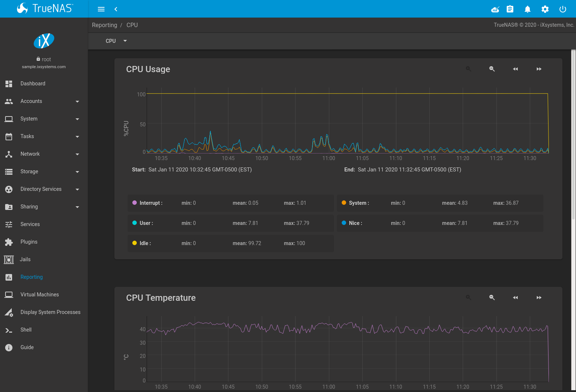Click the Storage icon in sidebar
The height and width of the screenshot is (392, 576).
(9, 171)
